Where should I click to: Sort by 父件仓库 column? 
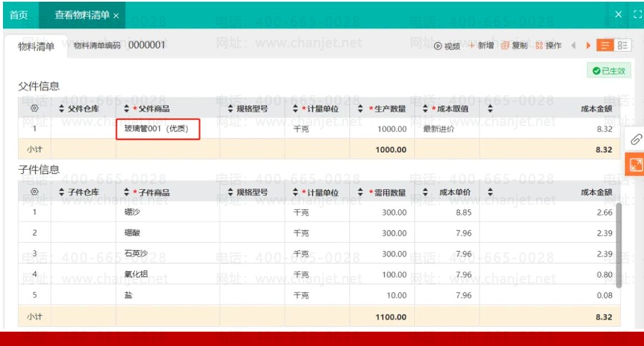click(x=62, y=109)
